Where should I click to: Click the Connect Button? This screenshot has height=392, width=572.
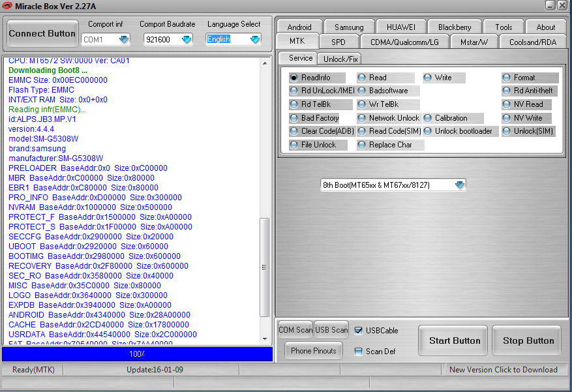(x=42, y=33)
